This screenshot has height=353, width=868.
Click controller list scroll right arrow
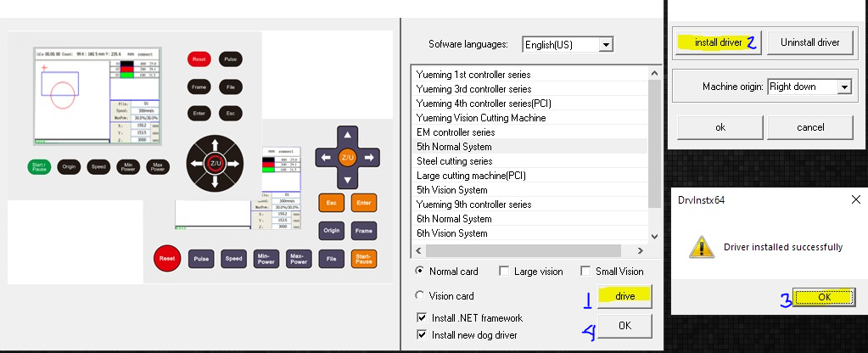[x=641, y=250]
